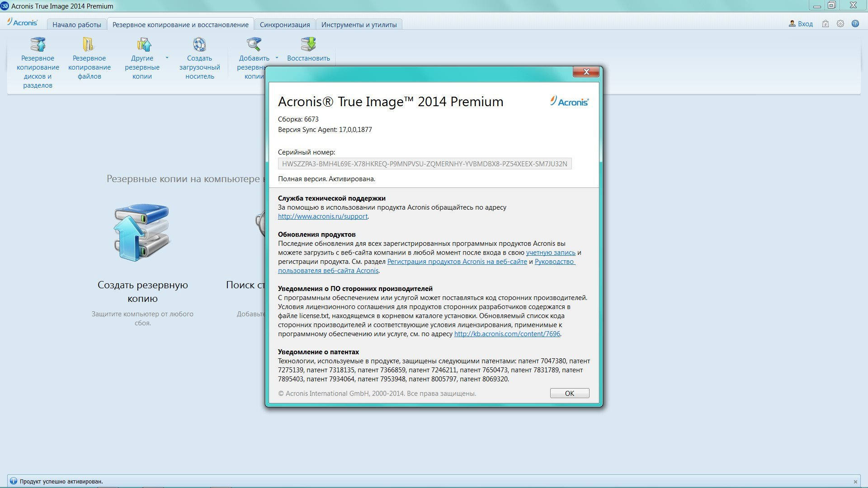Click Создать резервную копию text
The image size is (868, 488).
[x=142, y=291]
